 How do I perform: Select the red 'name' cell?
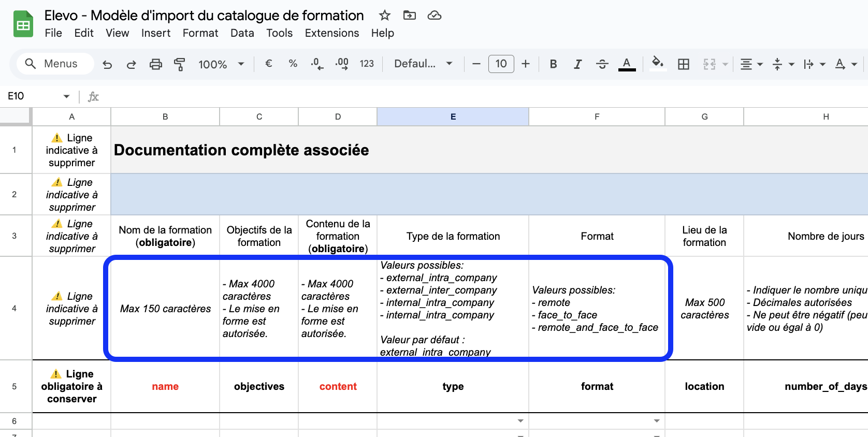(x=165, y=386)
